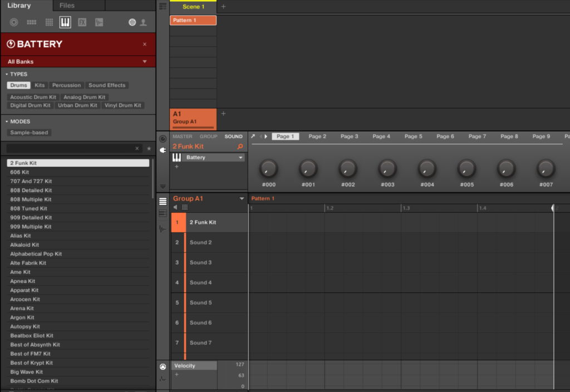Open the Battery plug-in slot dropdown
The image size is (570, 392).
coord(240,158)
